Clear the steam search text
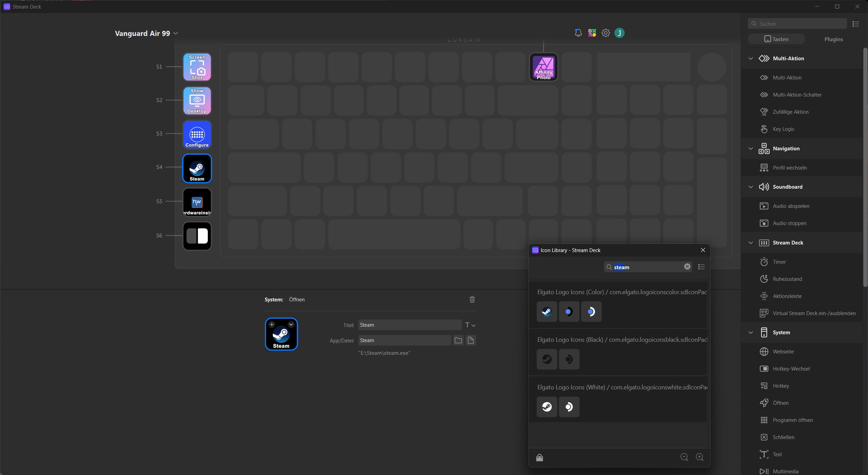The height and width of the screenshot is (475, 868). 687,267
